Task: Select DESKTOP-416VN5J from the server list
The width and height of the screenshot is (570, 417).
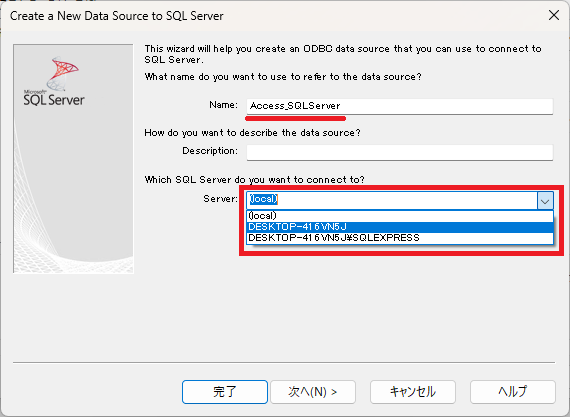Action: pyautogui.click(x=400, y=227)
